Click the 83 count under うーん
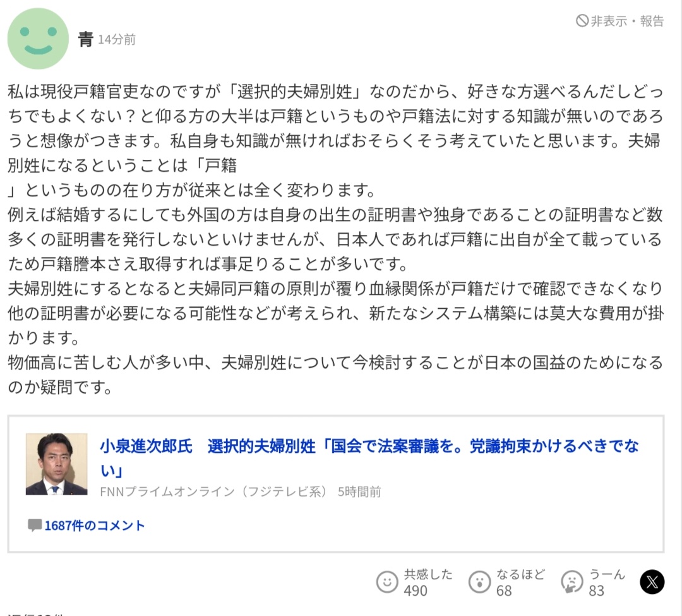 596,591
